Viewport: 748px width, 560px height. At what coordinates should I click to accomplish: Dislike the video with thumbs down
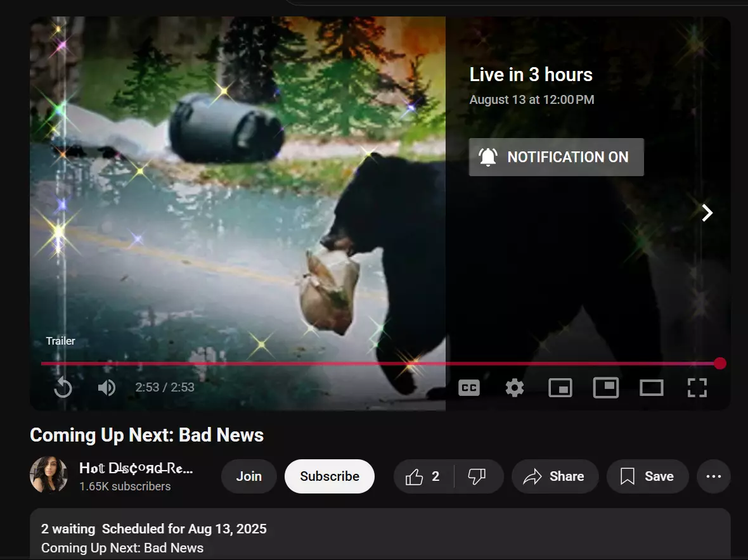(477, 476)
